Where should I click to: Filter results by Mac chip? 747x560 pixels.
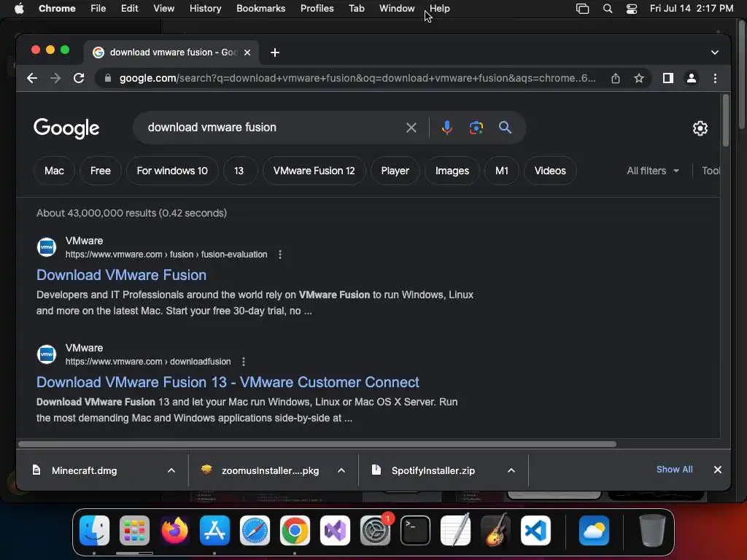[54, 171]
